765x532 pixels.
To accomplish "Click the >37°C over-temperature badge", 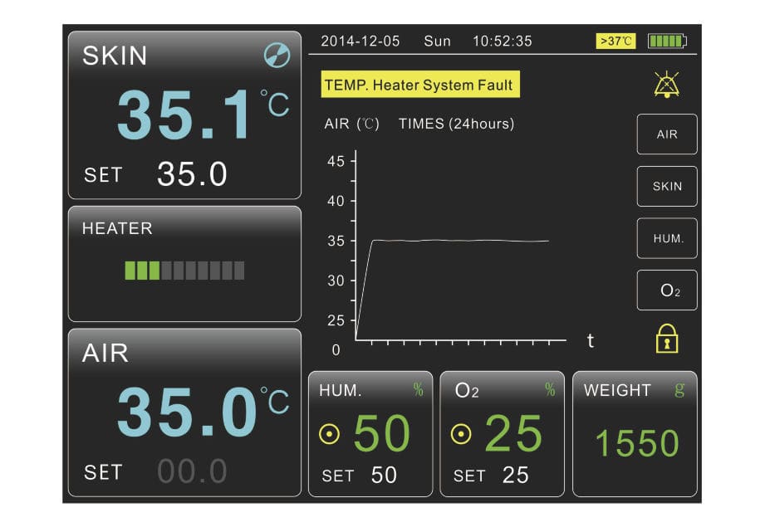I will (x=615, y=41).
